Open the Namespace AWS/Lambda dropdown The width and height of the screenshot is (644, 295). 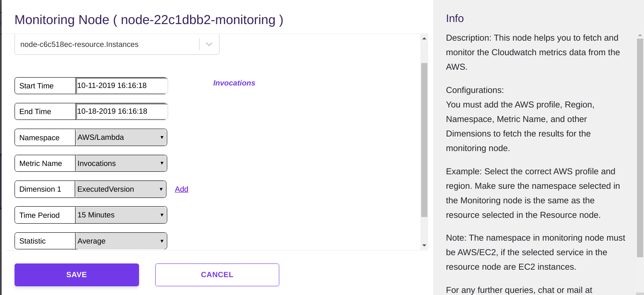(121, 137)
